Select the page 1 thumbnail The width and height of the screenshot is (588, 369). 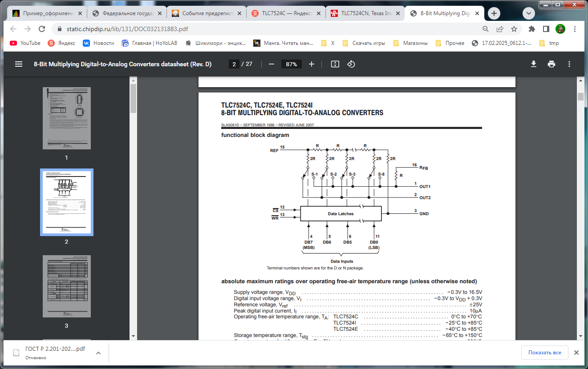pyautogui.click(x=66, y=118)
